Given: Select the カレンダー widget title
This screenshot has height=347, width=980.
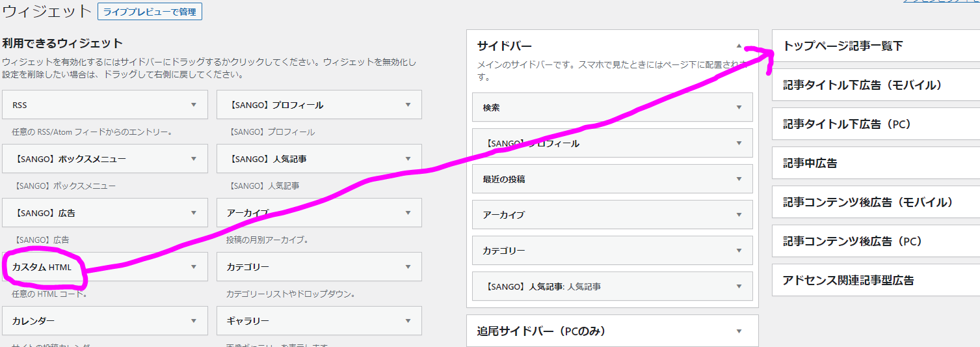Looking at the screenshot, I should tap(33, 321).
